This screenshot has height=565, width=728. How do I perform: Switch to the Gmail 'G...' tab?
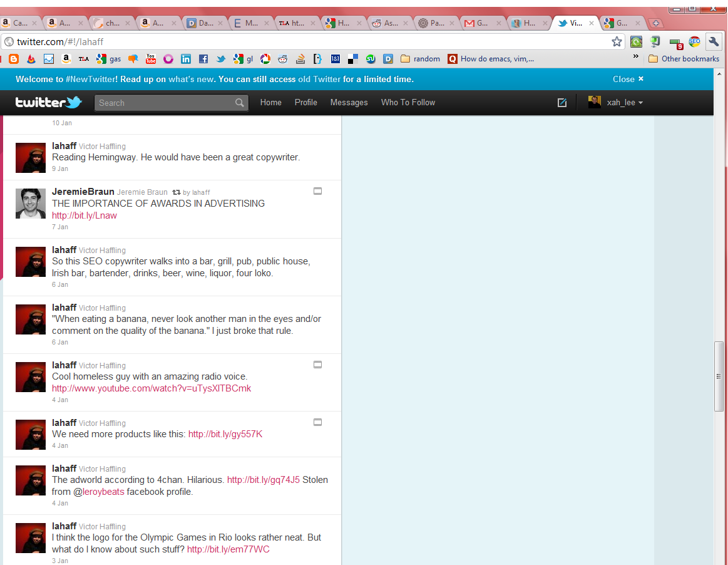[x=482, y=23]
